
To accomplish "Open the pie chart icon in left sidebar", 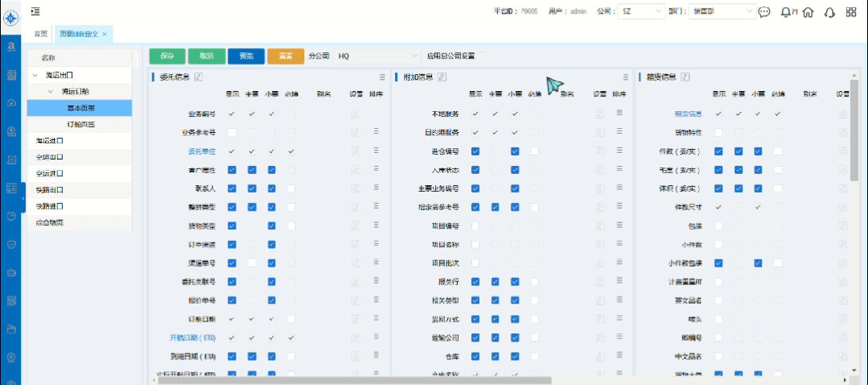I will [10, 216].
